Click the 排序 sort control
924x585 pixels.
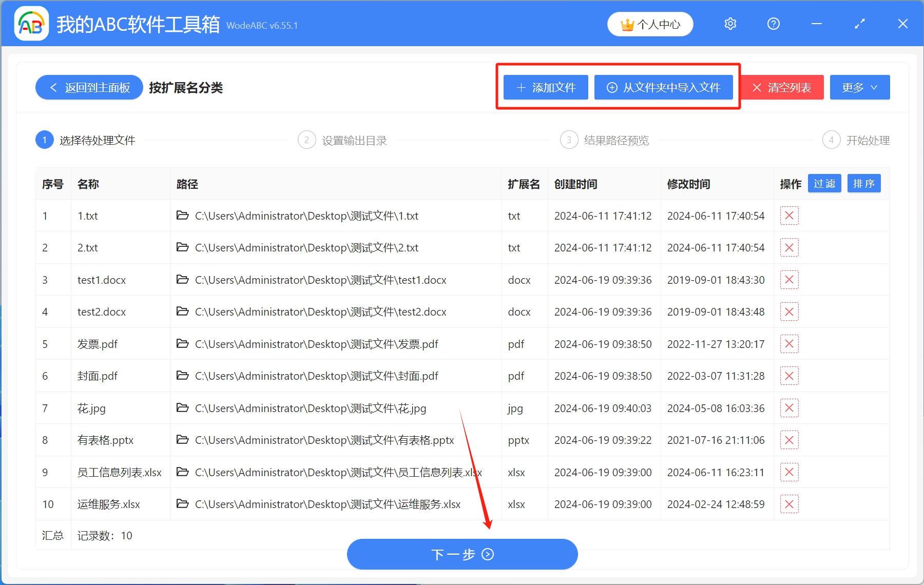864,183
